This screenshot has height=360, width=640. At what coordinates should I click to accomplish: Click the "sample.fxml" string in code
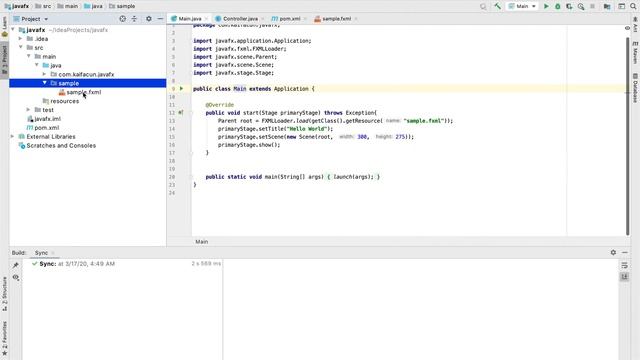tap(423, 121)
